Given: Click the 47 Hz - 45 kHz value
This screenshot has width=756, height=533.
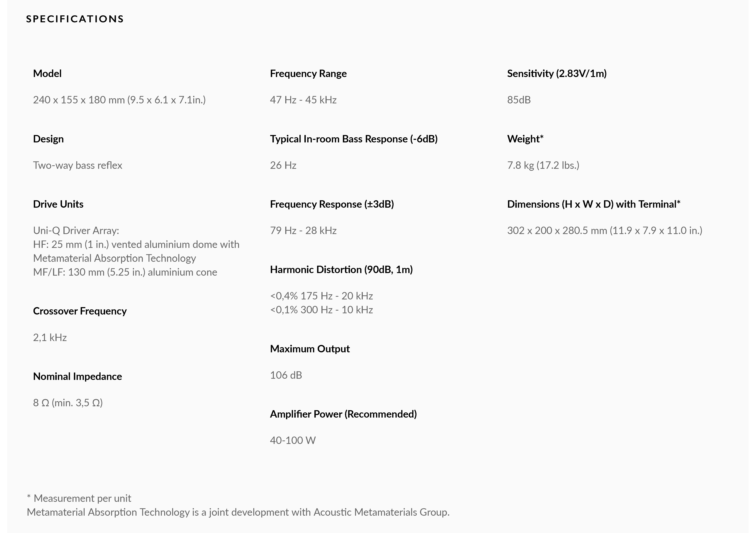Looking at the screenshot, I should click(x=303, y=100).
